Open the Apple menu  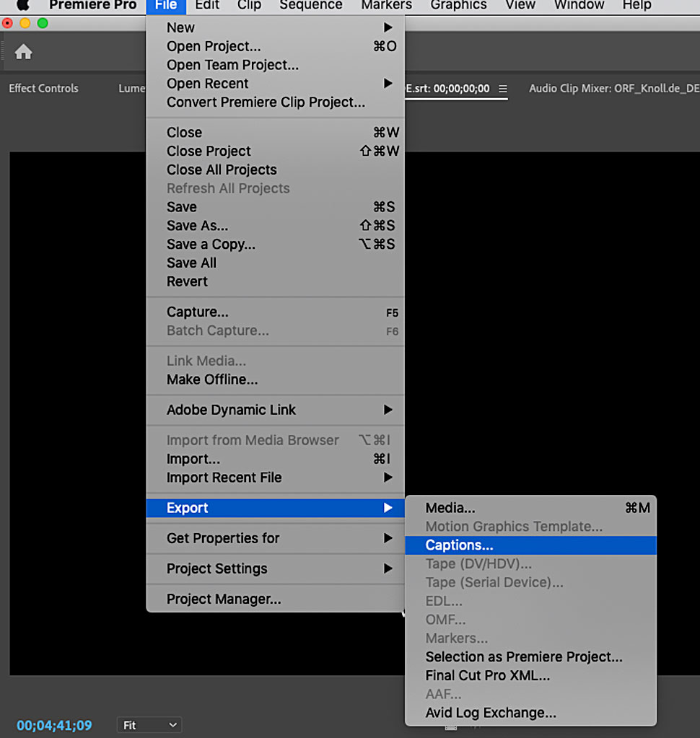(x=22, y=5)
